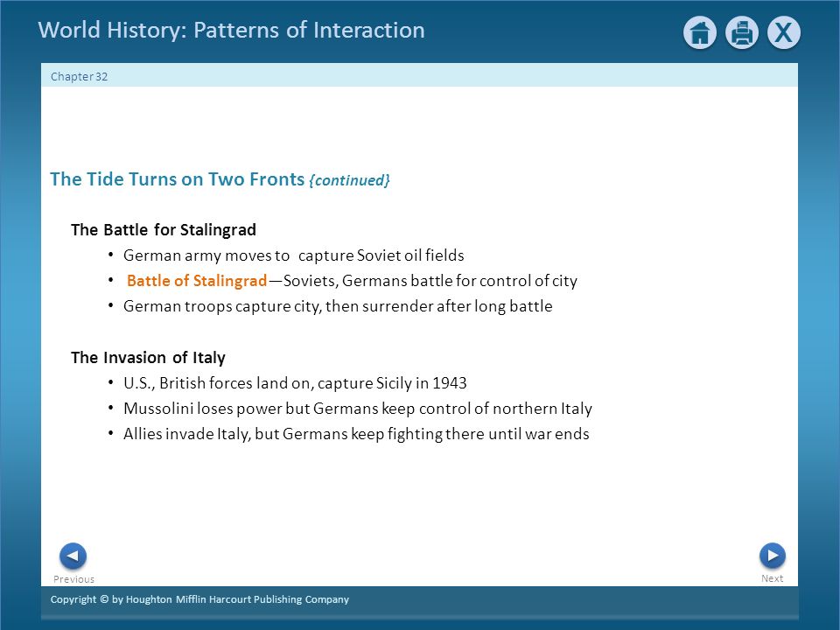The width and height of the screenshot is (840, 630).
Task: Go to the Previous slide arrow
Action: pyautogui.click(x=73, y=556)
